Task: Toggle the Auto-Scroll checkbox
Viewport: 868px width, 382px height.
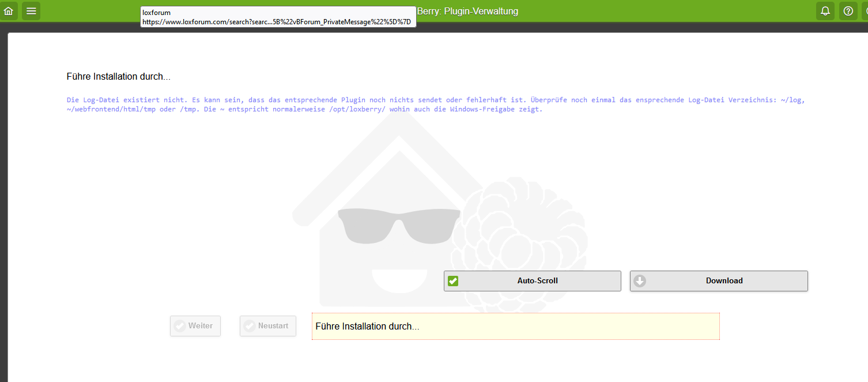Action: click(533, 281)
